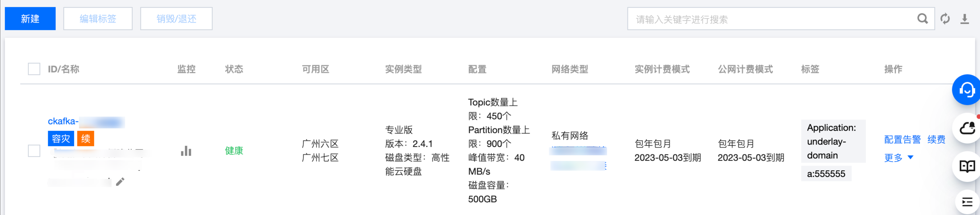The height and width of the screenshot is (215, 980).
Task: Check the ckafka instance row checkbox
Action: [34, 151]
